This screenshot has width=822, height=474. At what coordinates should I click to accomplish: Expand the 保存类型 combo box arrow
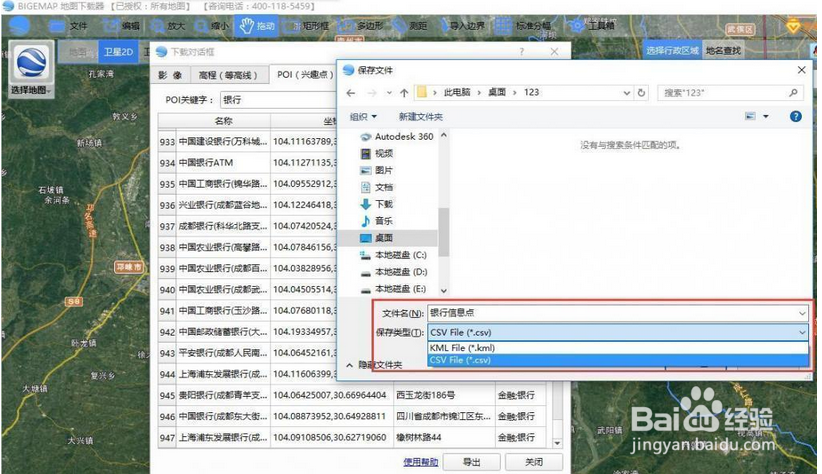coord(802,332)
